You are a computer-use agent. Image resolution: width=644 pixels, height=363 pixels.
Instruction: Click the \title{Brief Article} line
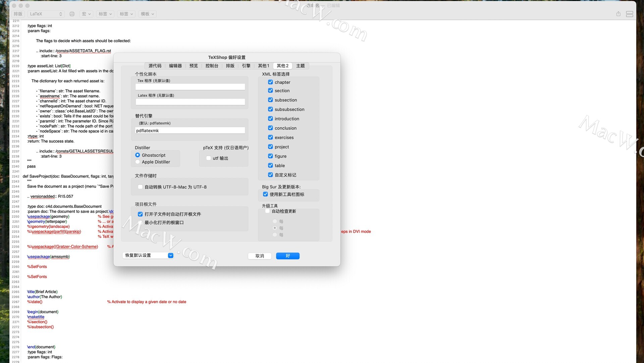click(x=43, y=292)
